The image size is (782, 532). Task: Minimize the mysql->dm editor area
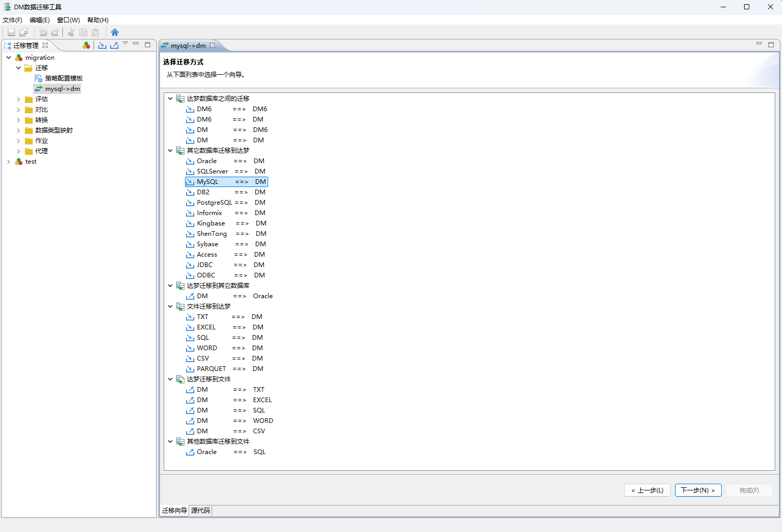759,44
